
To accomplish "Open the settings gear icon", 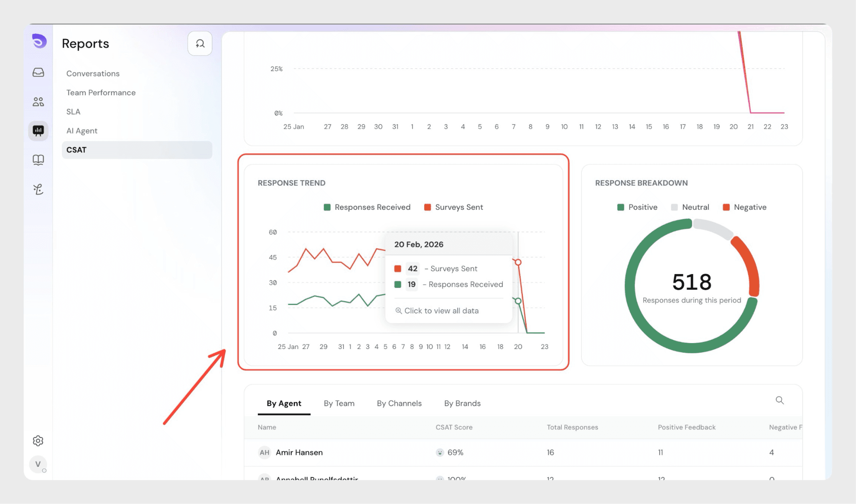I will (x=38, y=440).
